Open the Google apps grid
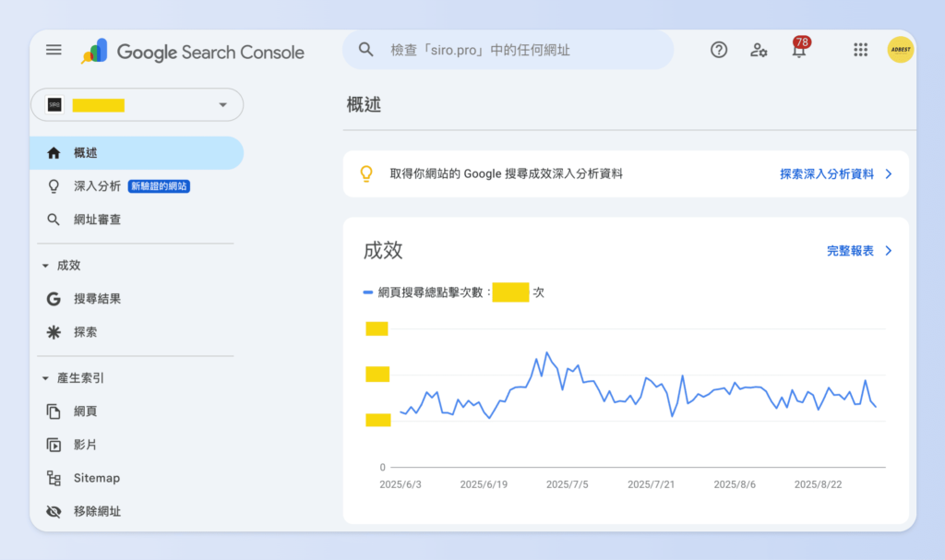Screen dimensions: 945x560 pyautogui.click(x=860, y=50)
